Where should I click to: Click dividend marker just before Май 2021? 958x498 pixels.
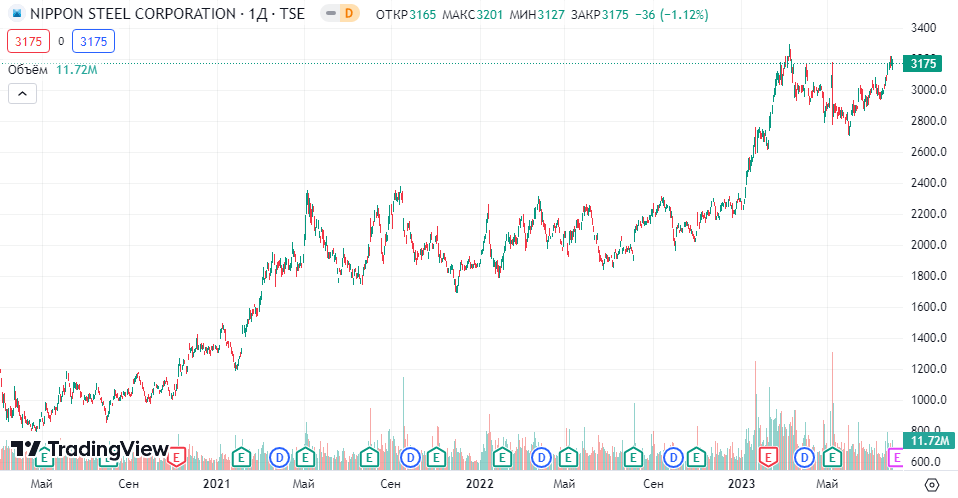(279, 457)
